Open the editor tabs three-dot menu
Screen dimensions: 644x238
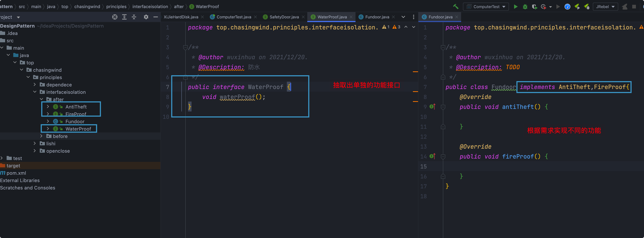click(413, 17)
